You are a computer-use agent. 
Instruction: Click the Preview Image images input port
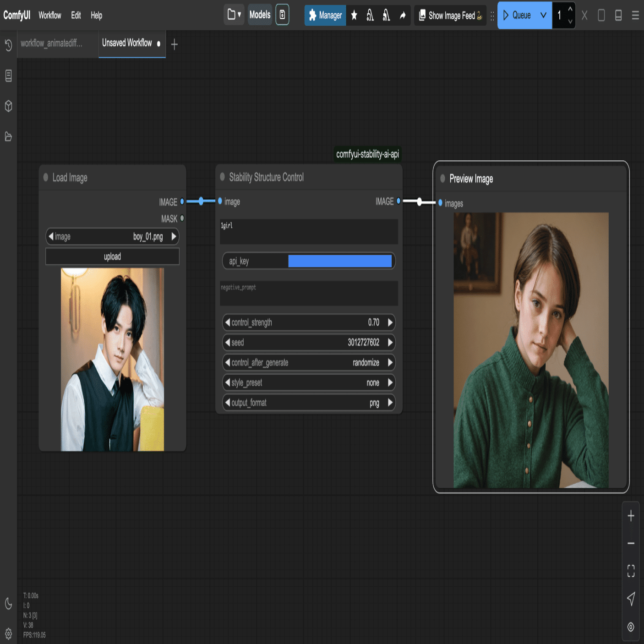point(440,203)
